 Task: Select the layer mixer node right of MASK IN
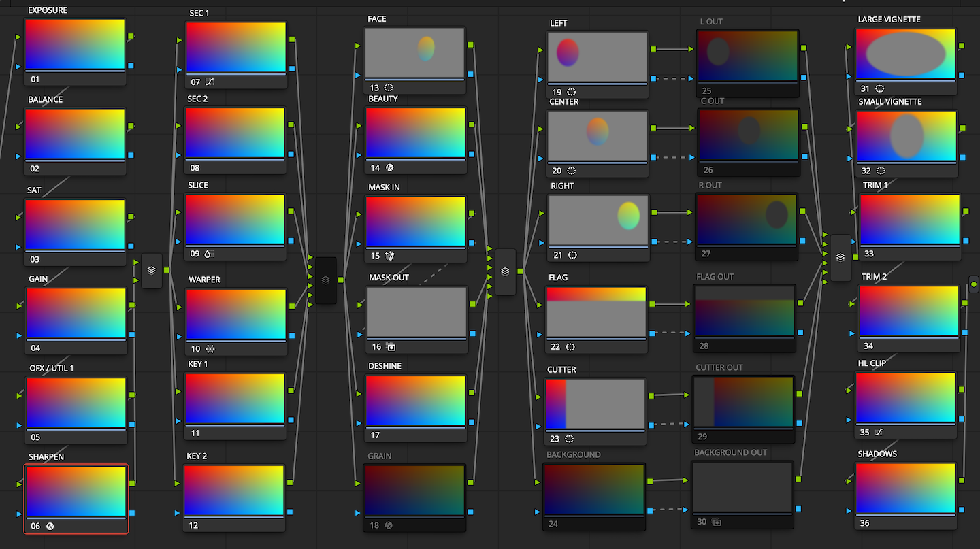pos(505,271)
